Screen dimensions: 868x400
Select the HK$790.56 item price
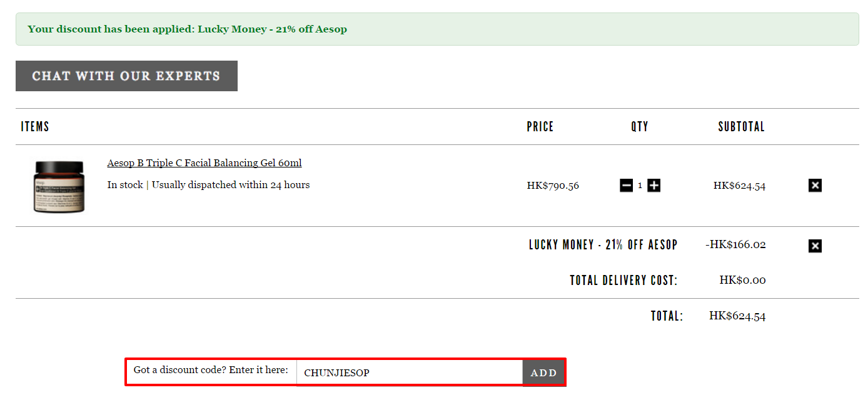[553, 186]
